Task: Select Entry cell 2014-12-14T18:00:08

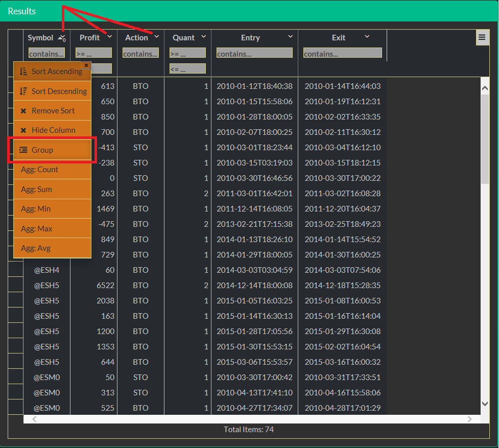Action: (x=254, y=286)
